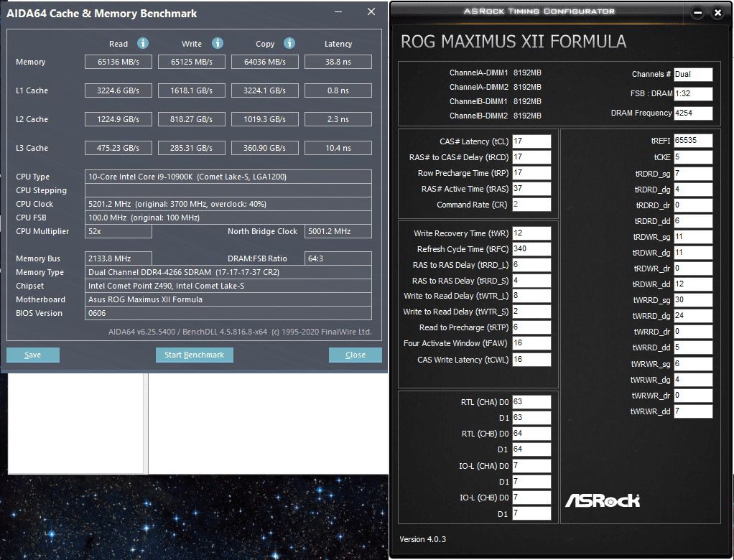734x560 pixels.
Task: Select the L3 Cache Copy 360.90 GB/s cell
Action: [265, 148]
